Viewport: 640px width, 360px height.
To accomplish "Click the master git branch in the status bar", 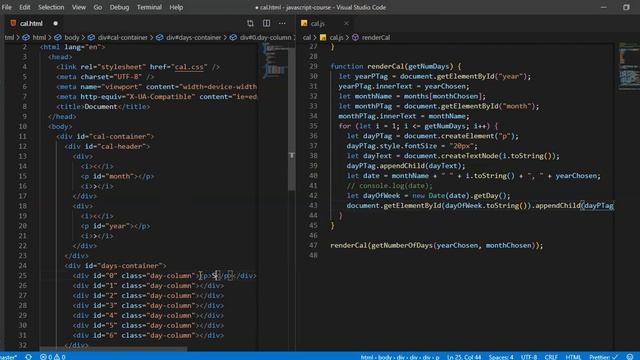I will [8, 357].
